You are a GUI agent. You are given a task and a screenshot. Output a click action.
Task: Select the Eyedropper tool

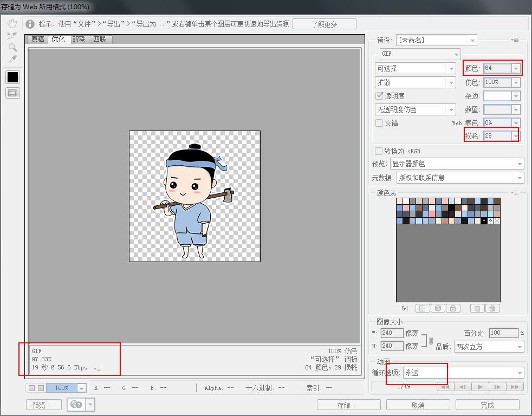coord(12,60)
